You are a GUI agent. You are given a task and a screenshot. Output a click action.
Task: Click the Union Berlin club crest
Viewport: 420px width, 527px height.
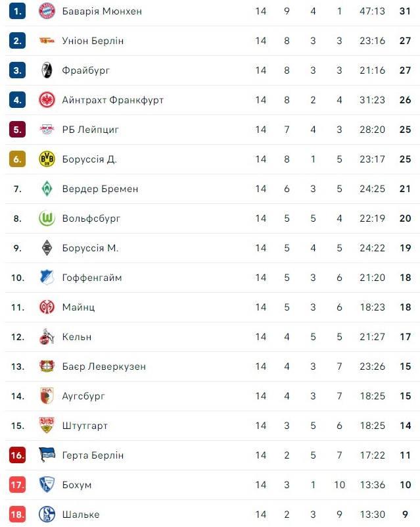pyautogui.click(x=47, y=41)
